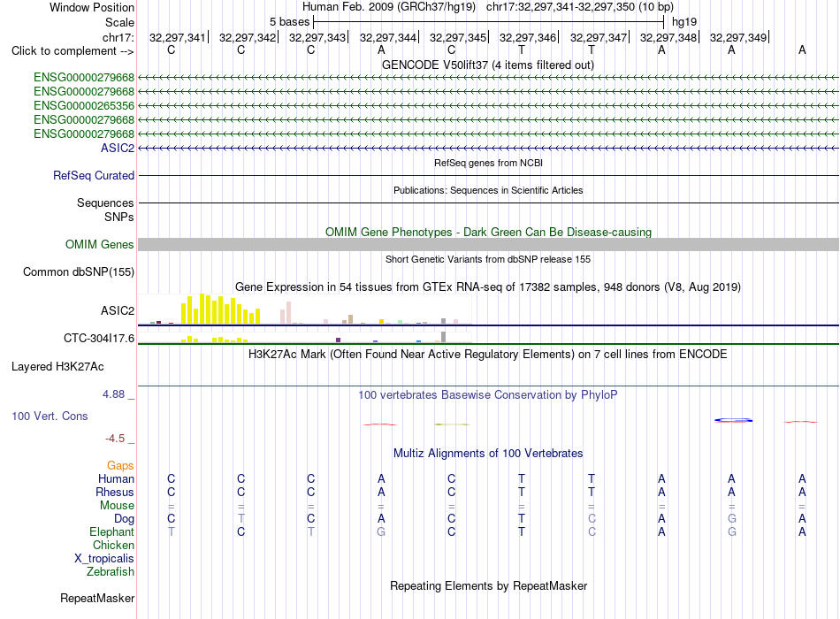Click position label 32,297,345
Screen dimensions: 840x619
[x=457, y=37]
